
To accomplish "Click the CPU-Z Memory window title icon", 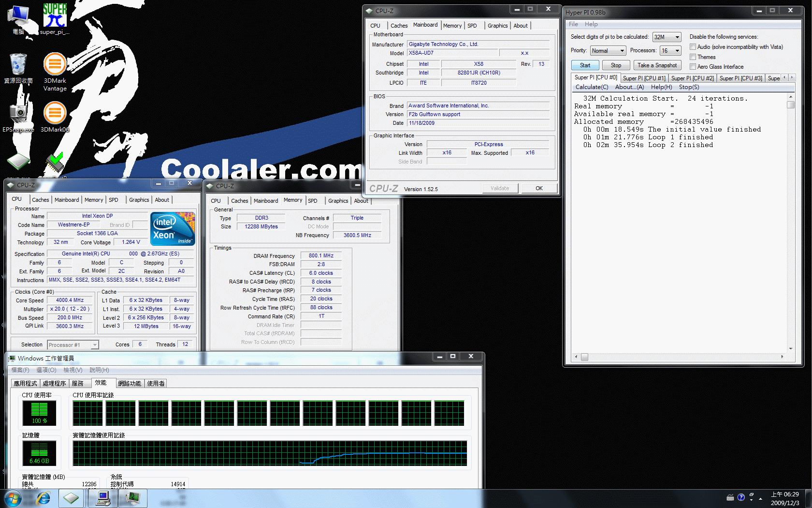I will 210,186.
